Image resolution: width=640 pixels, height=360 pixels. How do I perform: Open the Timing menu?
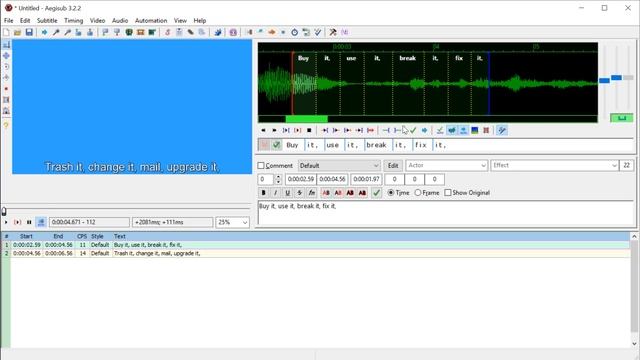pos(73,20)
